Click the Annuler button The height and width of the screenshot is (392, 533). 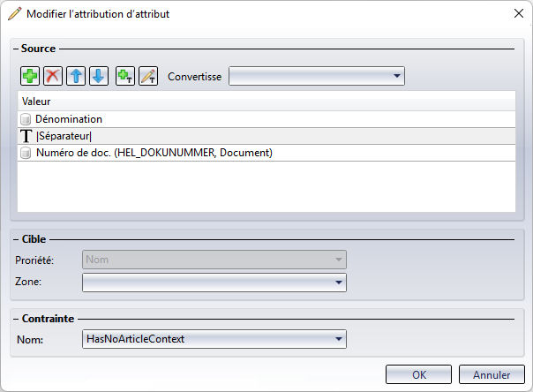tap(492, 374)
